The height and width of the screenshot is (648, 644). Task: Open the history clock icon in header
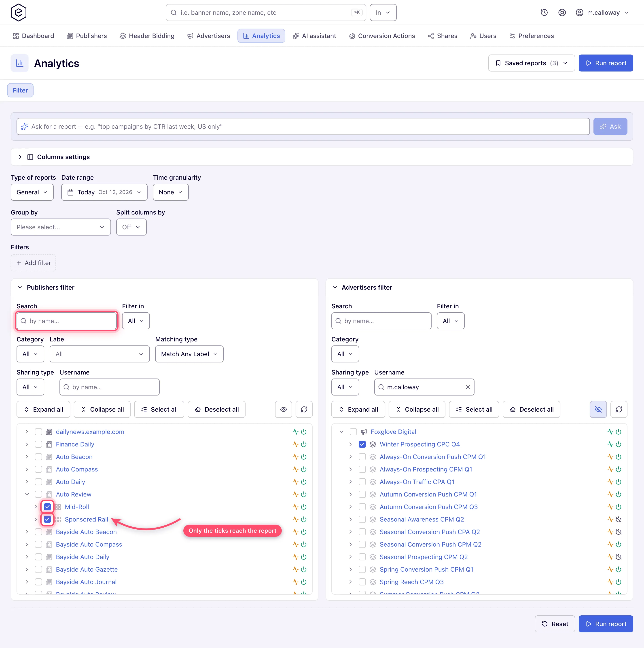coord(544,13)
